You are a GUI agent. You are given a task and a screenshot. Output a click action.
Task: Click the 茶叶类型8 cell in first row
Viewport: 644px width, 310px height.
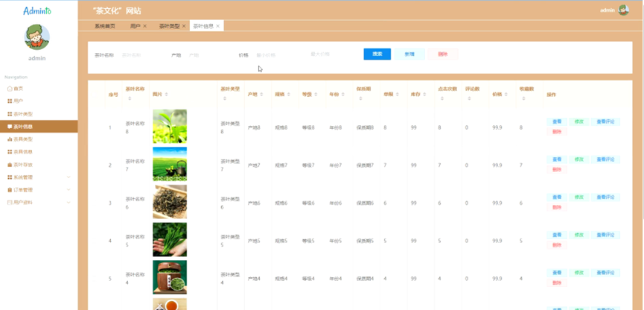[230, 127]
